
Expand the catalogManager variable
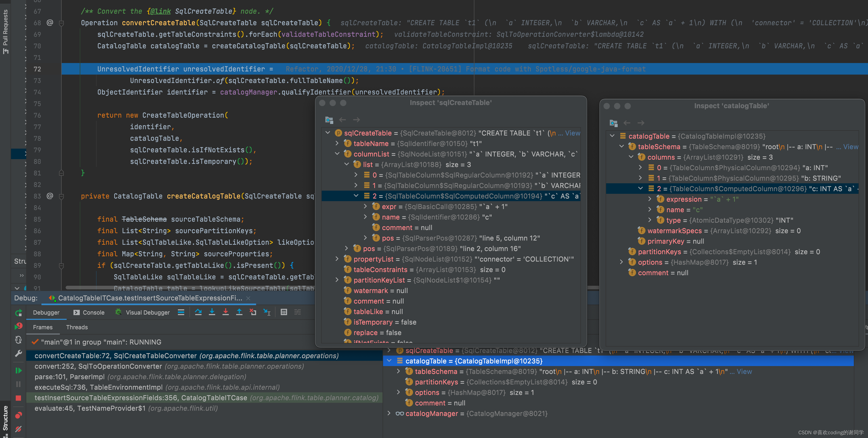point(389,413)
